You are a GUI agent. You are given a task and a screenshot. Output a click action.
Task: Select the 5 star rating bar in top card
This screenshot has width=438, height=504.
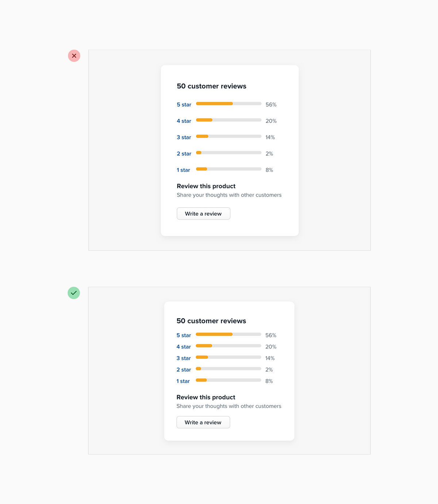pyautogui.click(x=228, y=104)
